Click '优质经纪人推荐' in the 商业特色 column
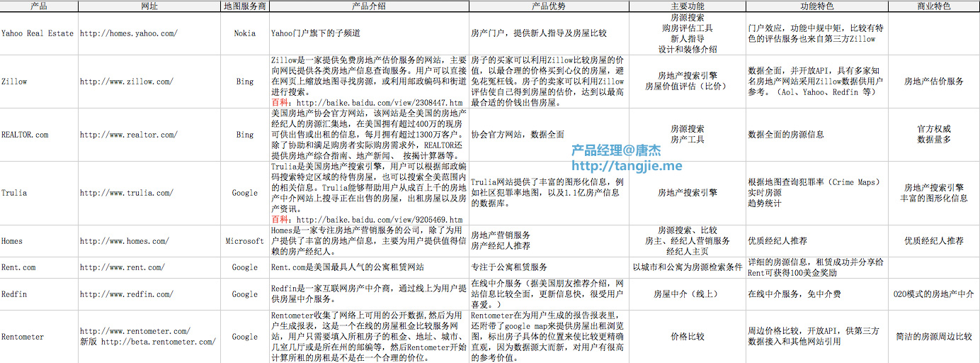 (x=934, y=241)
